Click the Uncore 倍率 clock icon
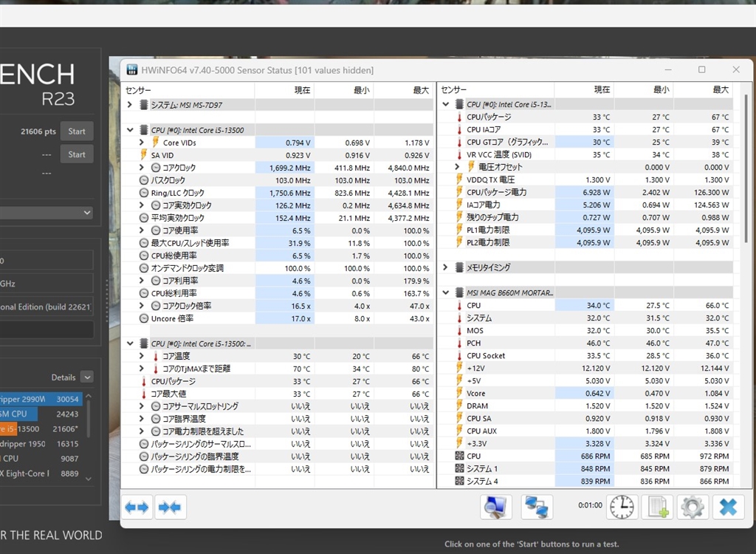Viewport: 756px width, 554px height. [x=144, y=318]
